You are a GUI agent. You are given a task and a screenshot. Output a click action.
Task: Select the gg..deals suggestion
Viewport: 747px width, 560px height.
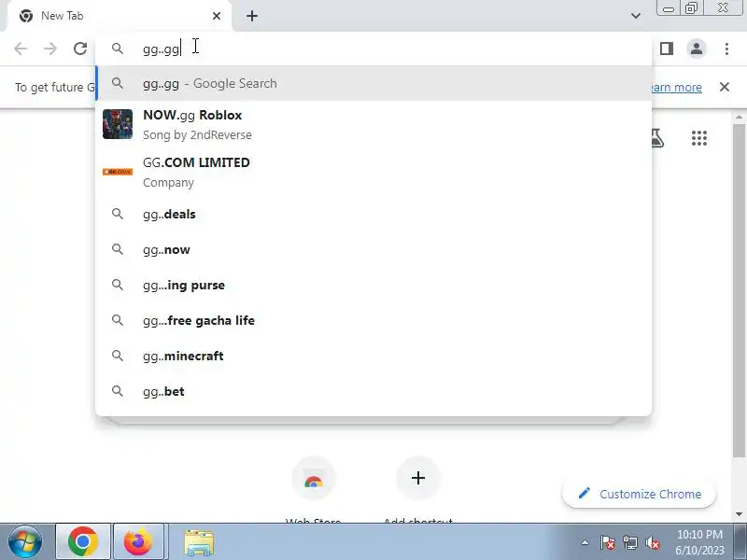[374, 214]
